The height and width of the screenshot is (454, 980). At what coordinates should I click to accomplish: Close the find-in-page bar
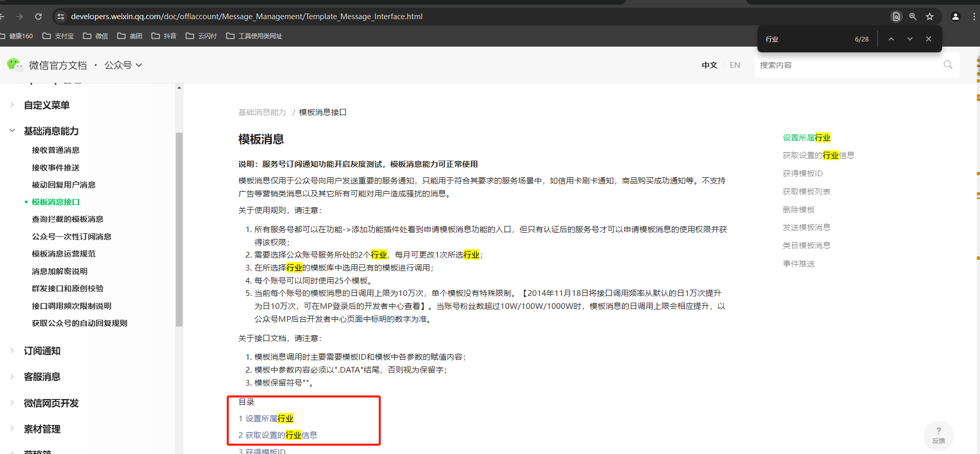point(929,39)
